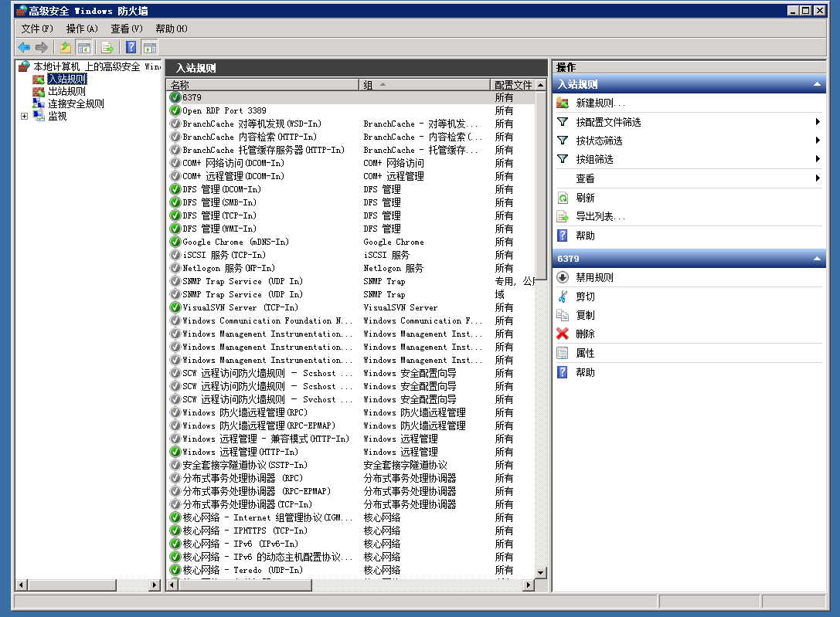Toggle the Show/Hide console tree icon
This screenshot has width=840, height=617.
pyautogui.click(x=84, y=48)
